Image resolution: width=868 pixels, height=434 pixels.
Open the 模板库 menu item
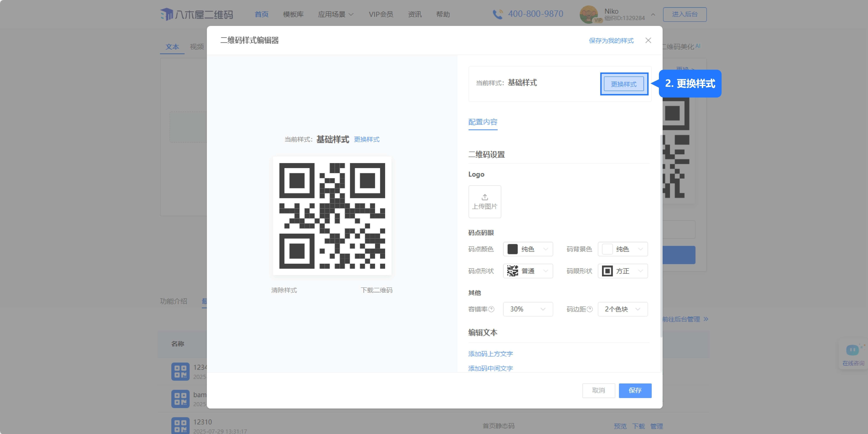[x=293, y=14]
